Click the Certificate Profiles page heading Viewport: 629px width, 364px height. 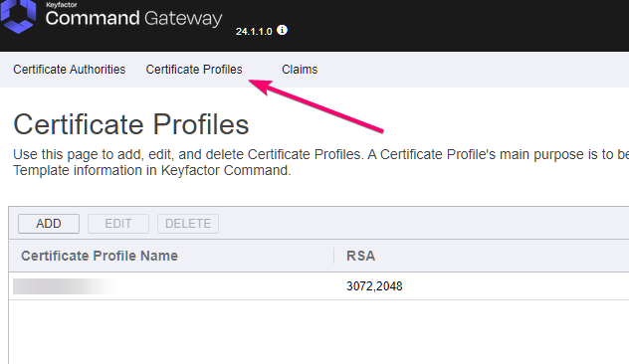click(131, 124)
